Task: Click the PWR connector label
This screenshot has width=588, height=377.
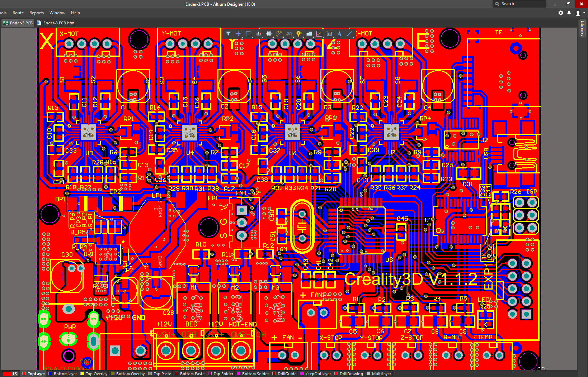Action: (70, 327)
